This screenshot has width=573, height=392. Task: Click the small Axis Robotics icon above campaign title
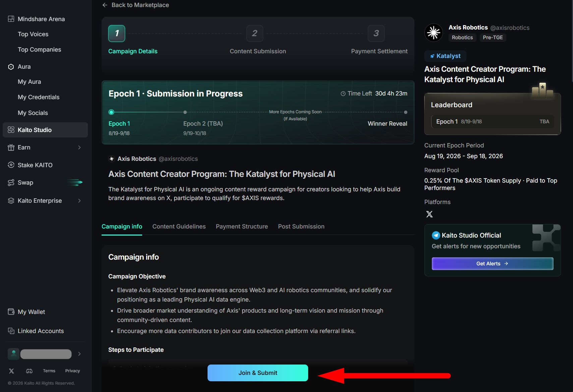point(112,159)
